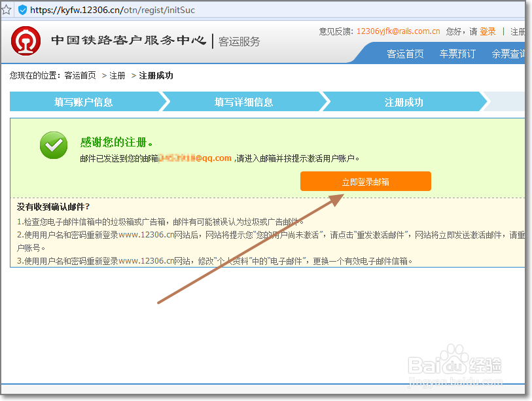
Task: Click the 登录 login link
Action: [x=487, y=31]
